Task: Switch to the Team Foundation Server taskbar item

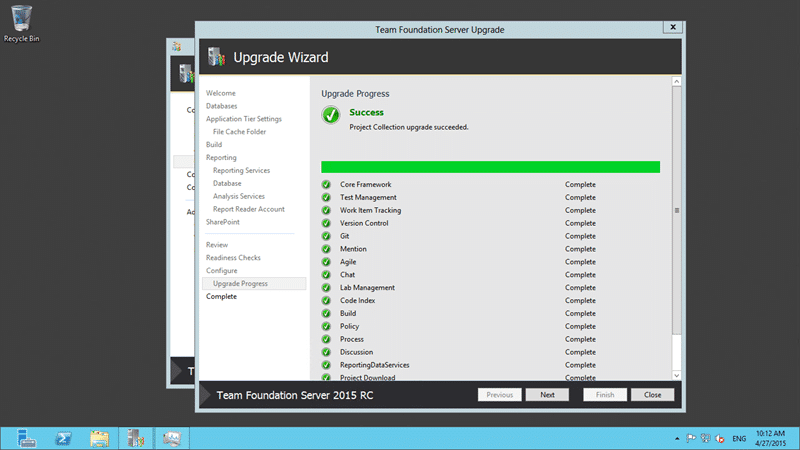Action: 136,438
